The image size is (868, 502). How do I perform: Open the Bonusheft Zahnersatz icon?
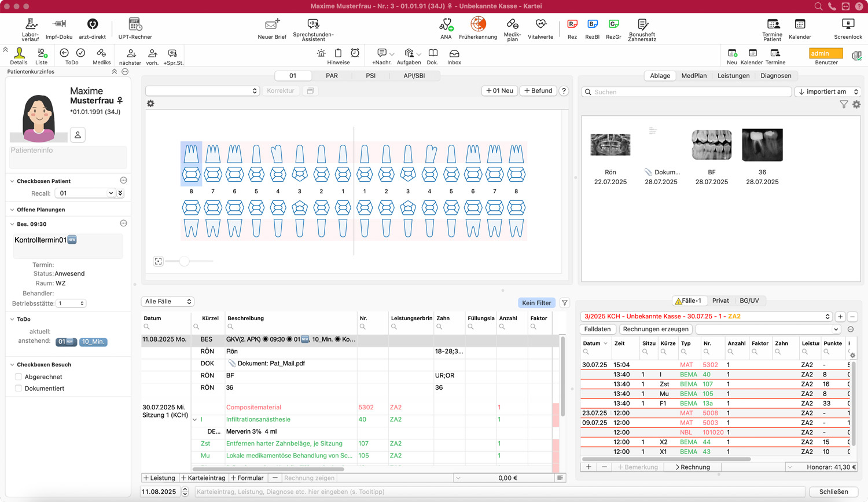[x=642, y=24]
